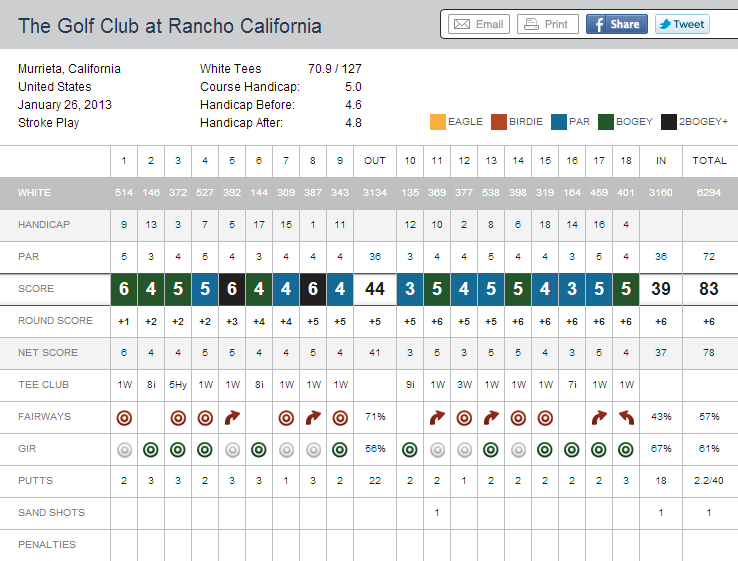Click the black 2Bogey+ legend swatch

coord(668,122)
